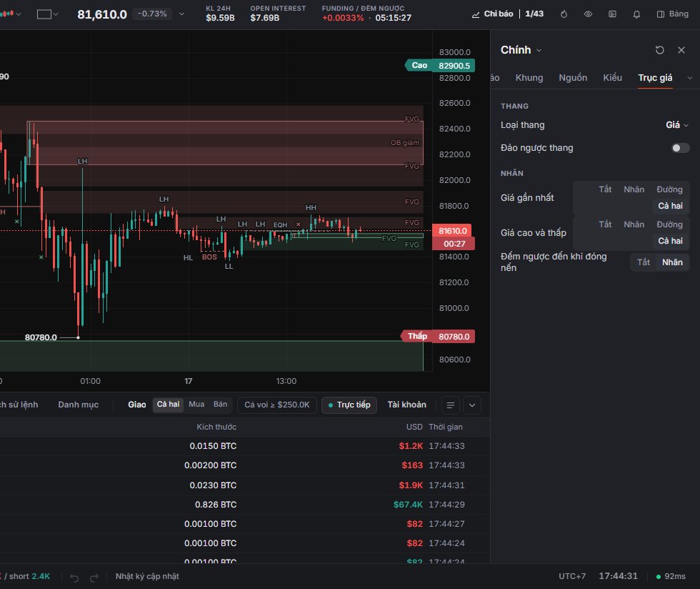Expand the chevron beside Tài khoản
This screenshot has width=700, height=589.
[x=472, y=405]
